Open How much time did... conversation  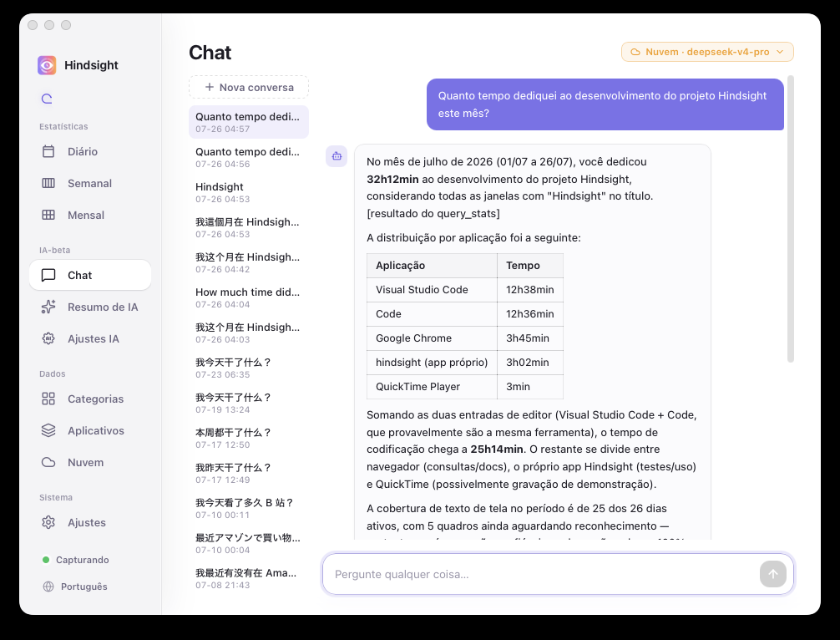[249, 297]
